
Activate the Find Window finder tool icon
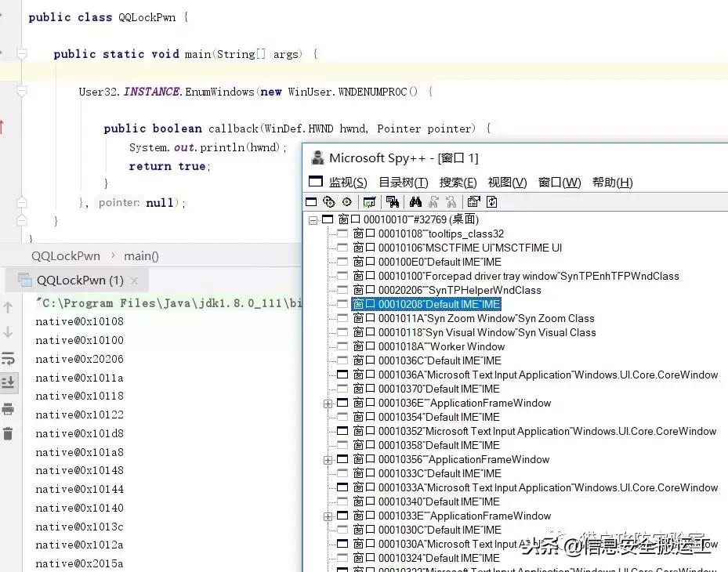[393, 201]
